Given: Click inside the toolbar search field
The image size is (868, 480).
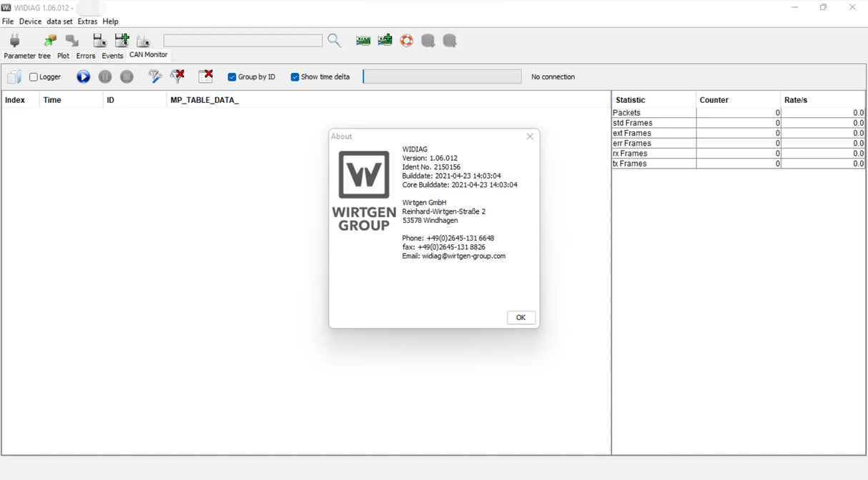Looking at the screenshot, I should pyautogui.click(x=243, y=40).
